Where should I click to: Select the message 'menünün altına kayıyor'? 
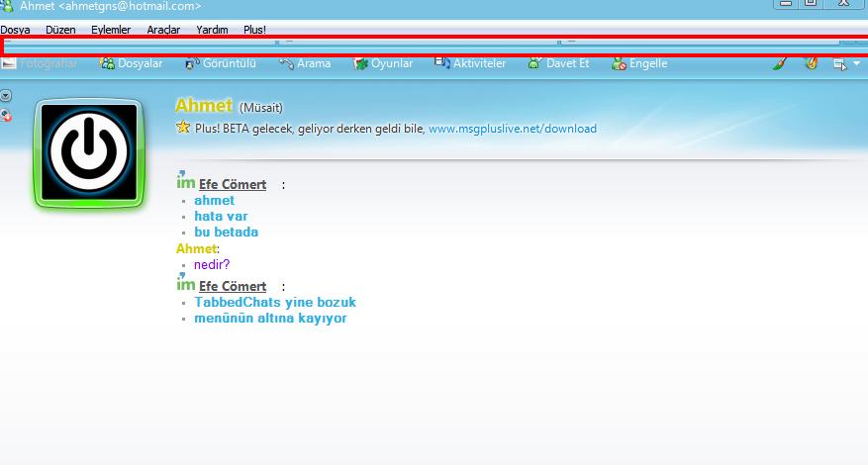point(271,319)
